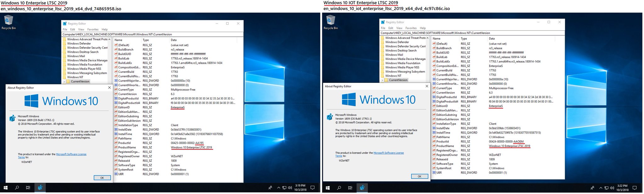Click Start button on the 3:19 PM taskbar

(5, 188)
